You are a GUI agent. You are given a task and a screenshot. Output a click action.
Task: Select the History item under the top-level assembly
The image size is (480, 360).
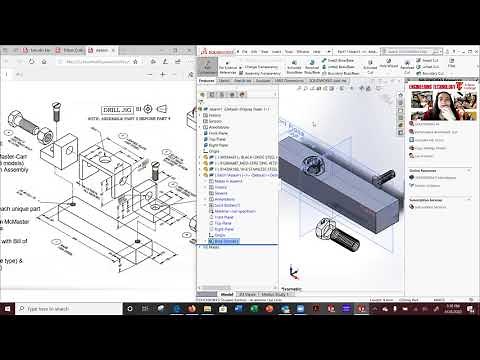click(x=212, y=115)
